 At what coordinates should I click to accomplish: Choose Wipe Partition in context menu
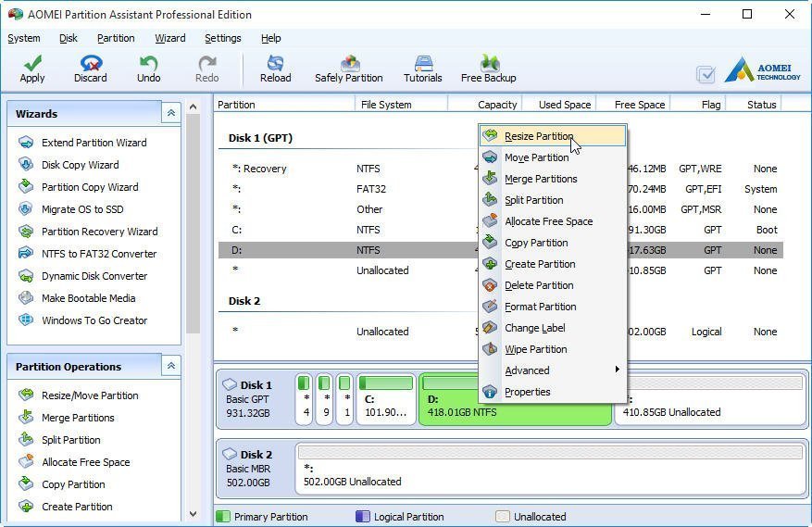click(x=553, y=349)
